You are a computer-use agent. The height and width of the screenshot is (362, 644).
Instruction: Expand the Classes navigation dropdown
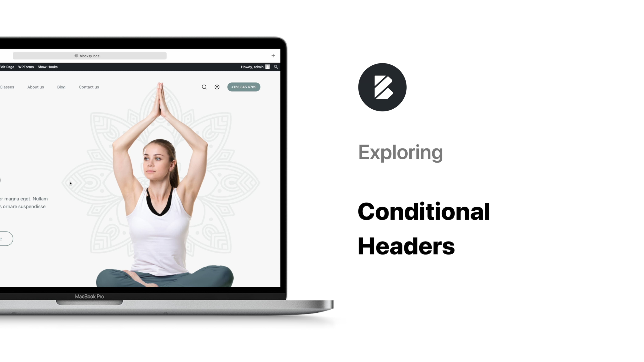[7, 87]
